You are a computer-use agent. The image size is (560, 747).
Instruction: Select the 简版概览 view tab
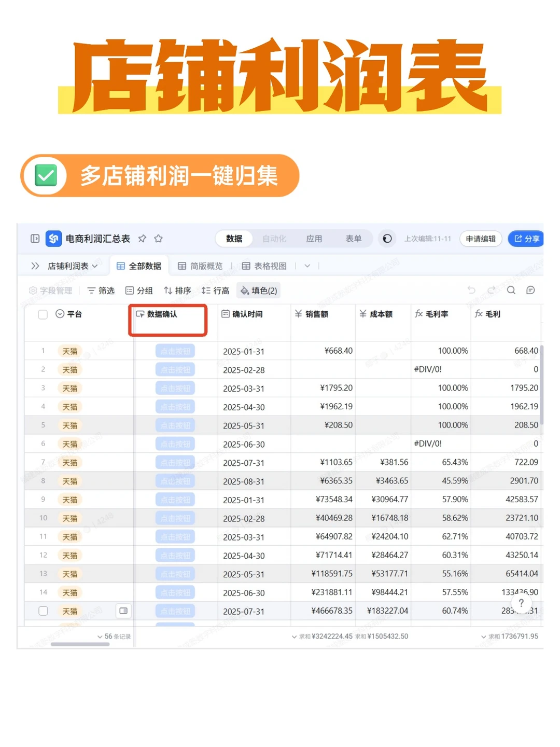200,266
